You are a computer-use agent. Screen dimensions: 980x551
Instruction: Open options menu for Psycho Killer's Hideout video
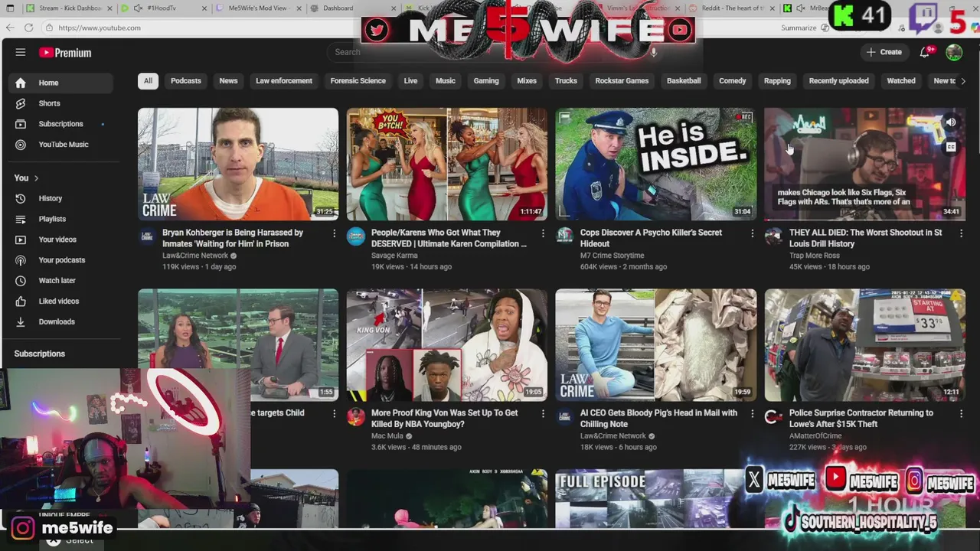click(752, 233)
